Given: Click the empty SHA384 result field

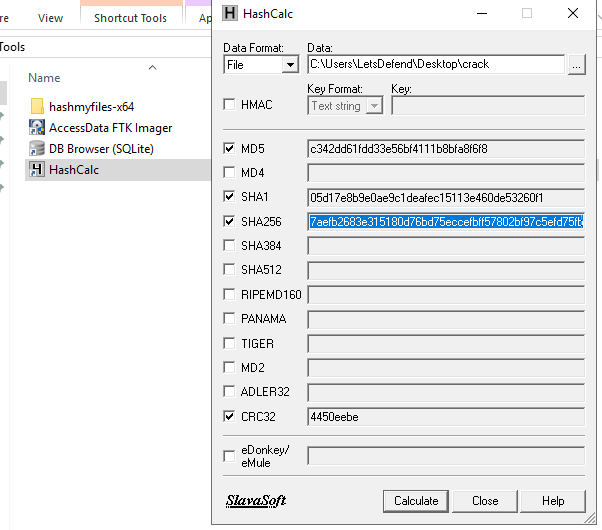Looking at the screenshot, I should [x=446, y=246].
